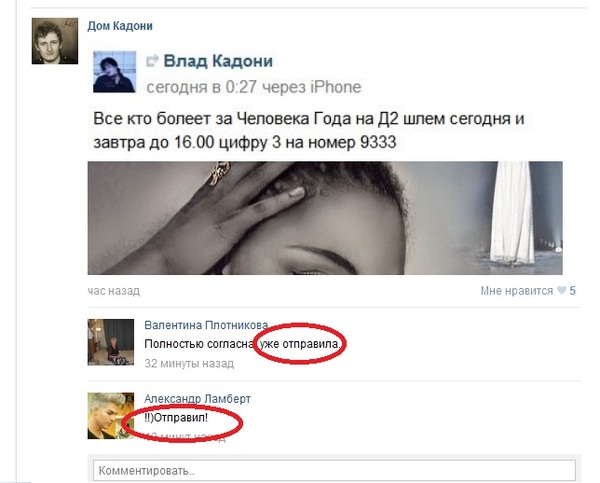Open Влад Кадони profile name link
The image size is (600, 483).
click(218, 61)
